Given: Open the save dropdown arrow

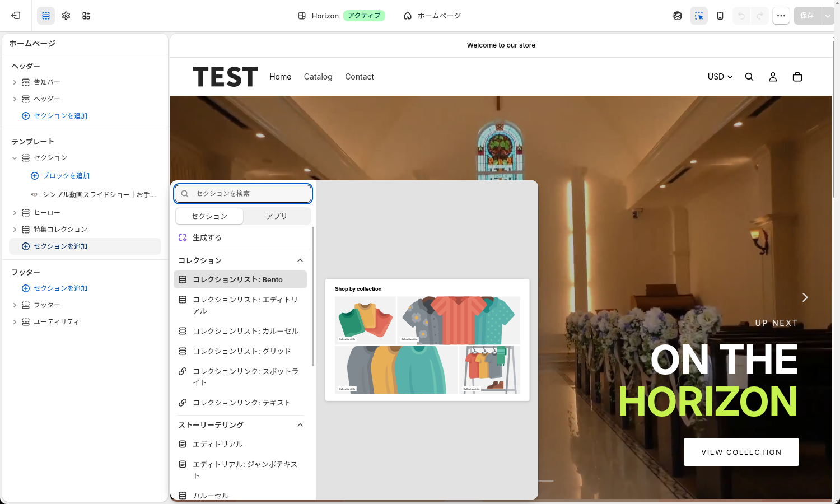Looking at the screenshot, I should click(x=828, y=16).
